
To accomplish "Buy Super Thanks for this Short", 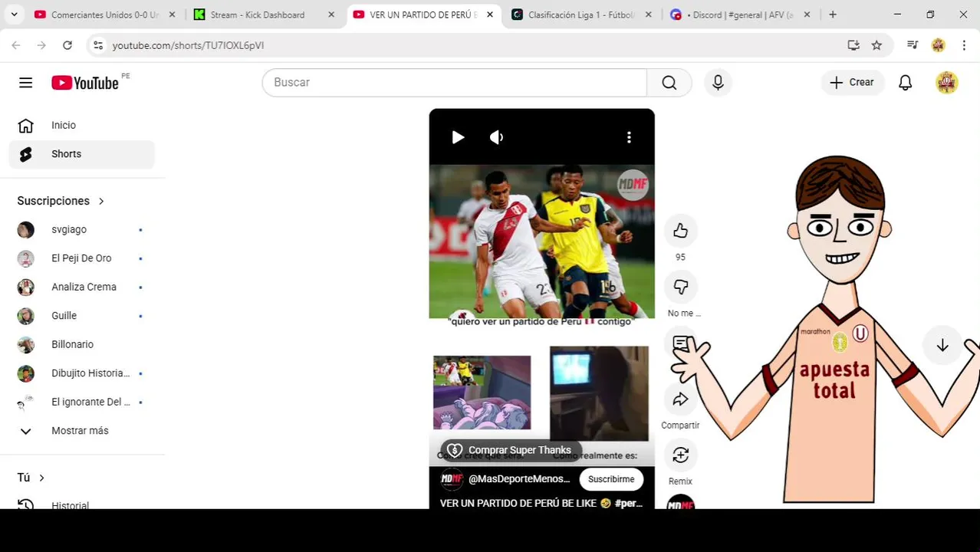I will [511, 450].
